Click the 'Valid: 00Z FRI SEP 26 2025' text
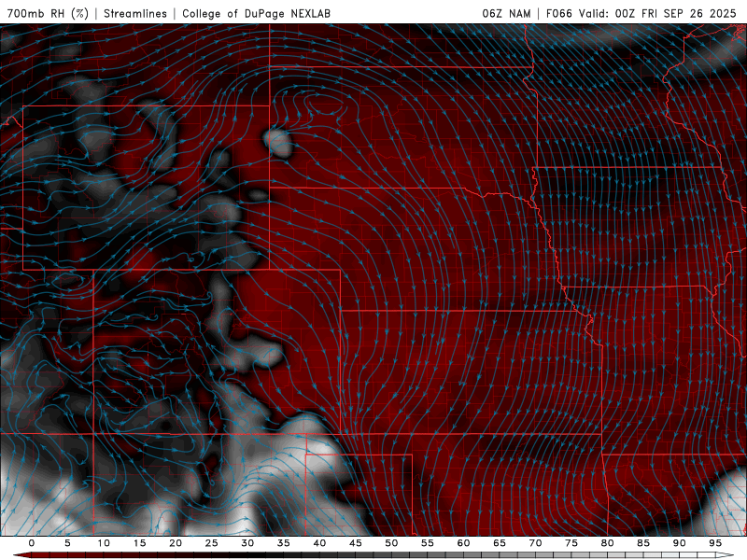Viewport: 747px width, 560px height. (657, 13)
